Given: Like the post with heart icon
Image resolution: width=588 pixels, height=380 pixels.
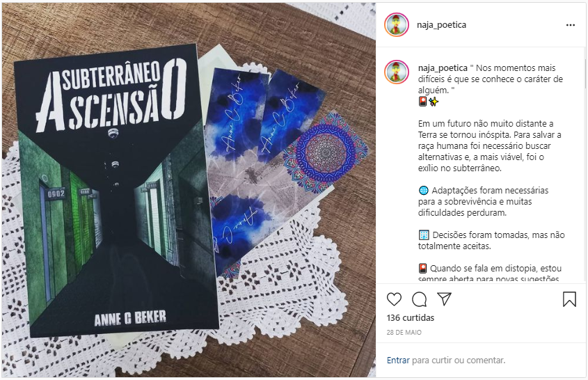Looking at the screenshot, I should (394, 299).
